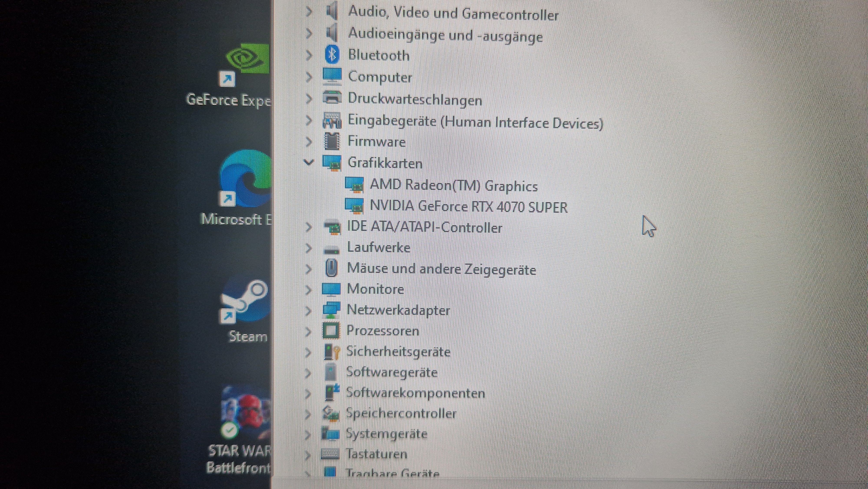Select Mäuse und andere Zeigegeräte label
This screenshot has width=868, height=489.
tap(441, 269)
